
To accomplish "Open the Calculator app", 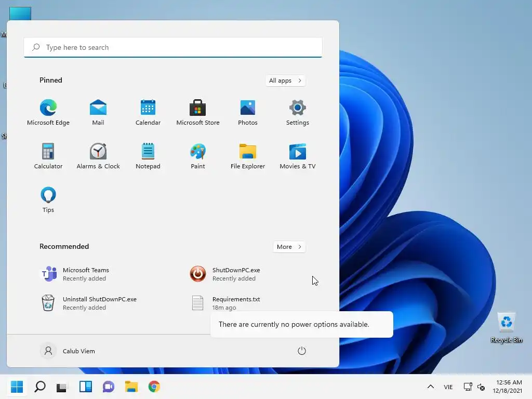I will pos(48,156).
